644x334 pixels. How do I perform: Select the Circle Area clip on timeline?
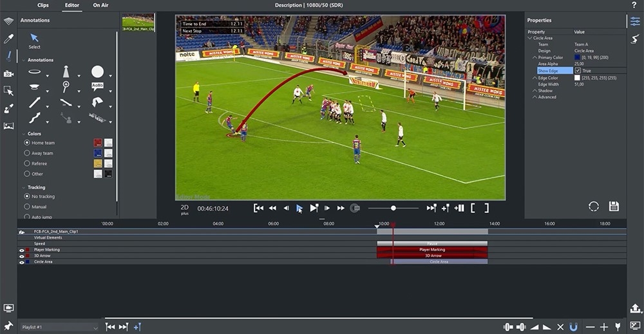click(439, 262)
